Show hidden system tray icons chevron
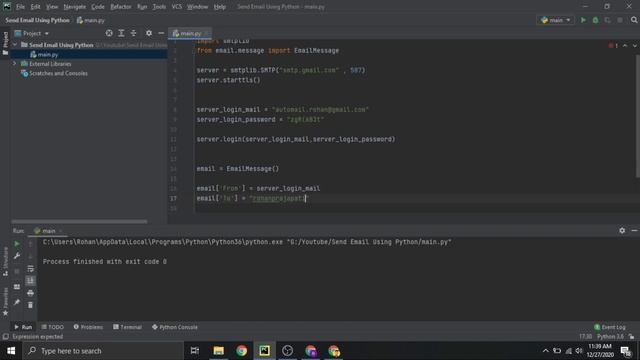The image size is (640, 360). click(x=545, y=351)
